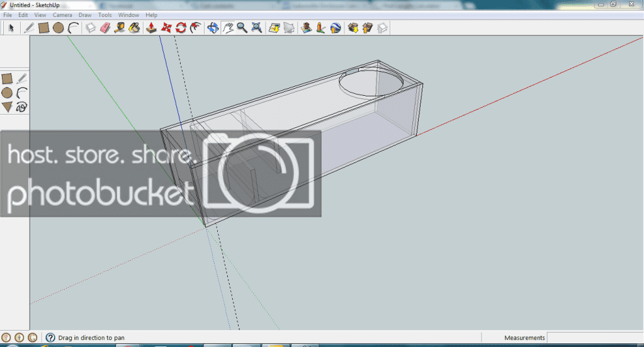Screen dimensions: 644x347
Task: Click the third round status bar icon
Action: 33,338
